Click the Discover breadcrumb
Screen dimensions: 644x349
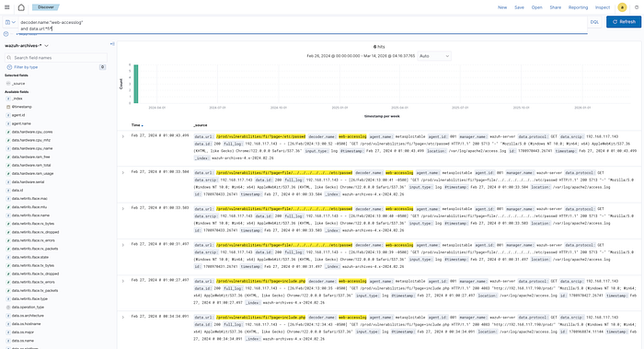[x=46, y=7]
